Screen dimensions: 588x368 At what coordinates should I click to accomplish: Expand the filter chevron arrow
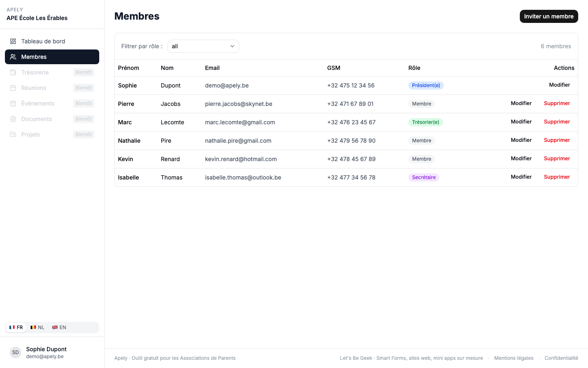[x=232, y=46]
